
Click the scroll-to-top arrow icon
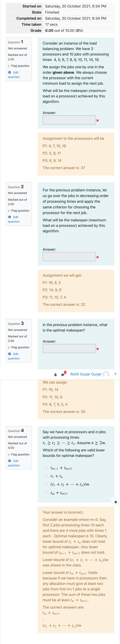(116, 502)
